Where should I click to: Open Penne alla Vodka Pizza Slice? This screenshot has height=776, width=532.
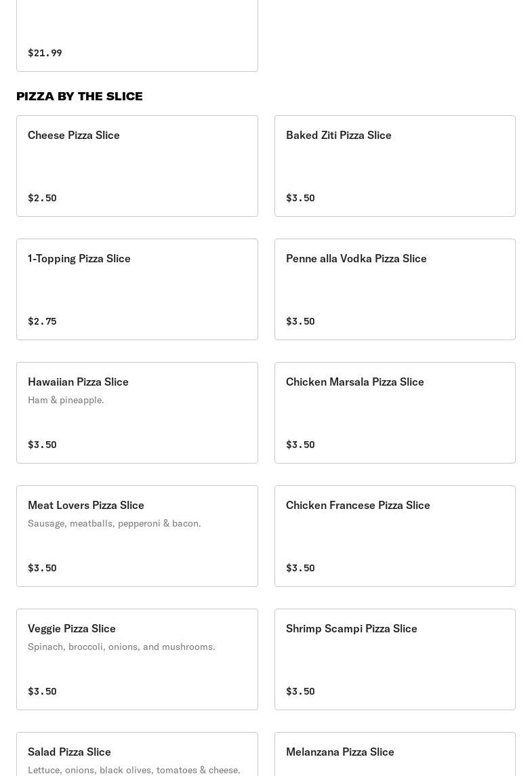pyautogui.click(x=394, y=289)
